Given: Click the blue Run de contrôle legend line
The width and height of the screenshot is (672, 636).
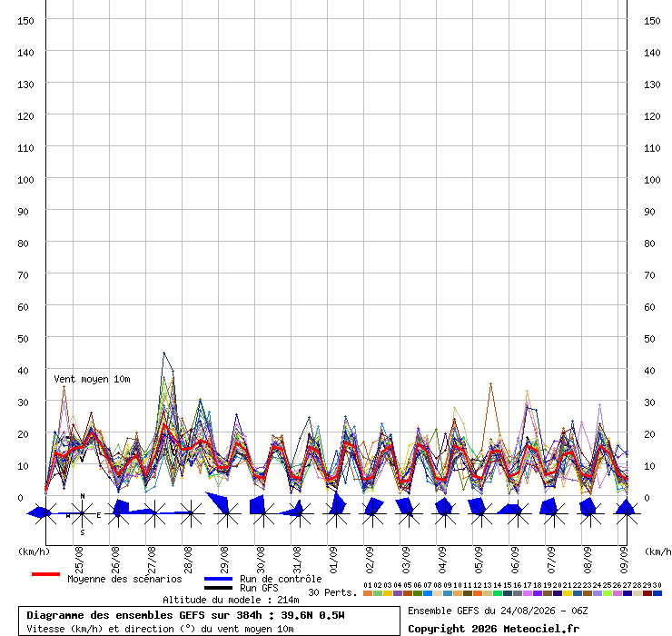Looking at the screenshot, I should 219,579.
